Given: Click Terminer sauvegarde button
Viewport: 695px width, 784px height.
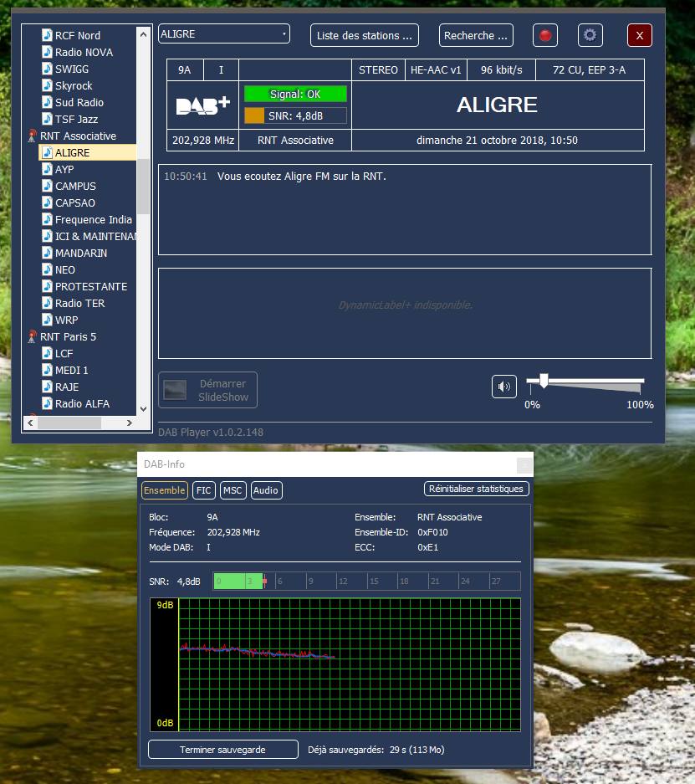Looking at the screenshot, I should pyautogui.click(x=222, y=750).
